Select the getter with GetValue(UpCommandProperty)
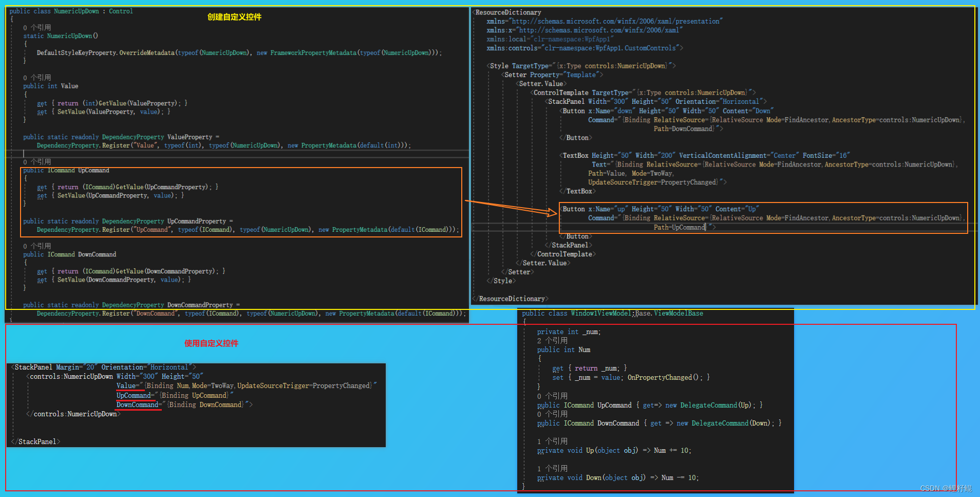Viewport: 980px width, 497px height. click(x=128, y=187)
